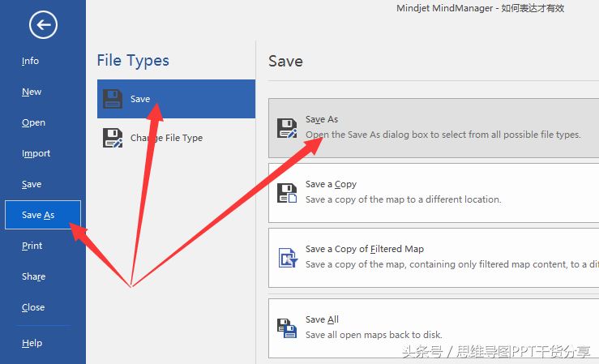Open the Info backstage page
This screenshot has width=599, height=364.
coord(30,61)
